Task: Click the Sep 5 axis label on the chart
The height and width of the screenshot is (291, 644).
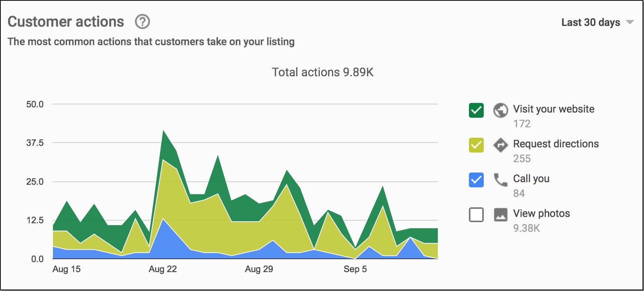Action: [356, 270]
